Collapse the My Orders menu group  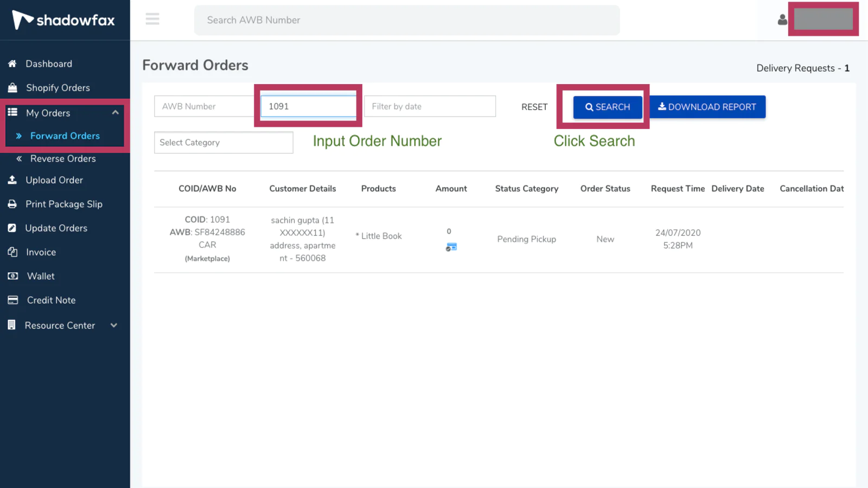115,112
